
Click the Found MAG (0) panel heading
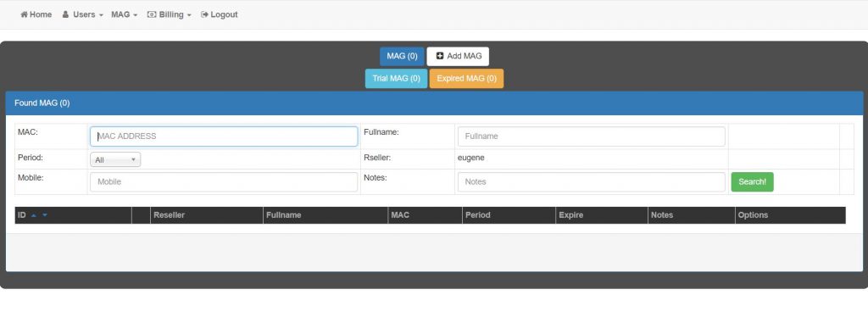[434, 103]
